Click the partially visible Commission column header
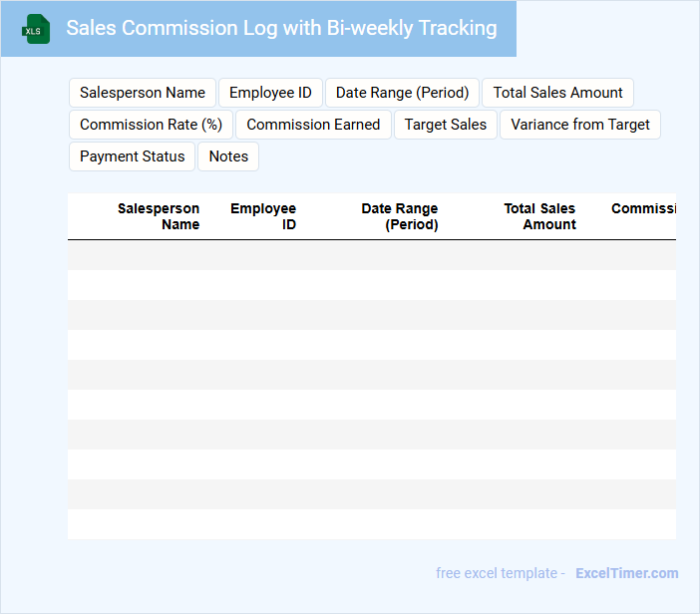 (x=643, y=209)
